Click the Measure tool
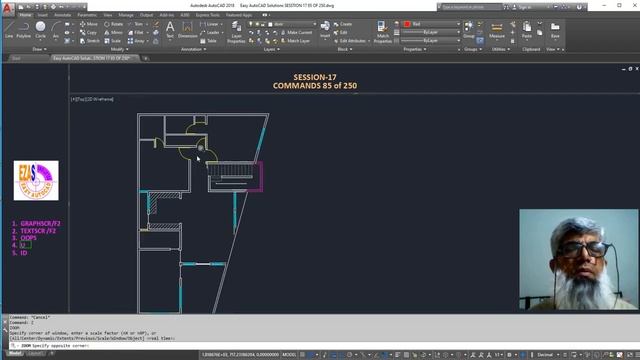Image resolution: width=640 pixels, height=360 pixels. (497, 30)
